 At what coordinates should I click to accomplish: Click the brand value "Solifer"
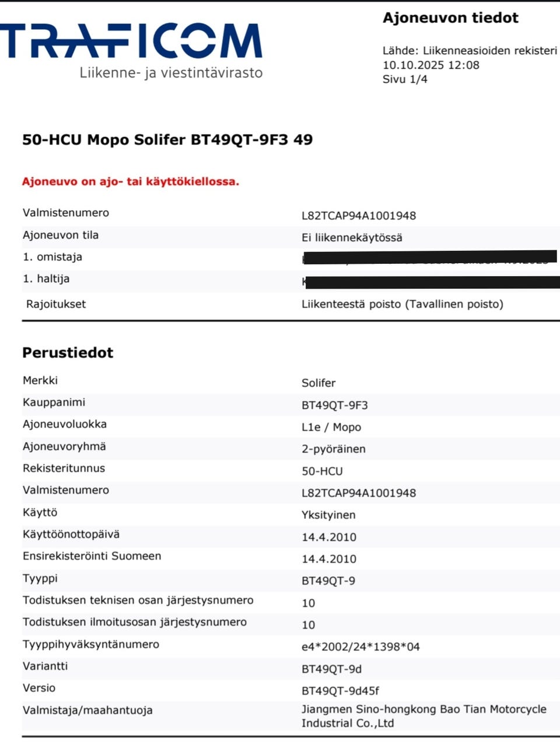pos(318,383)
